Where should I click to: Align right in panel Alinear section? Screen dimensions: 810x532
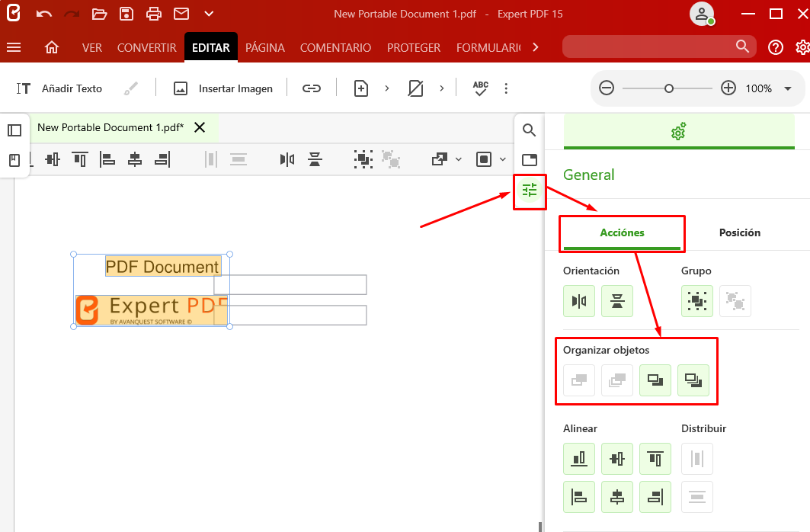click(655, 497)
